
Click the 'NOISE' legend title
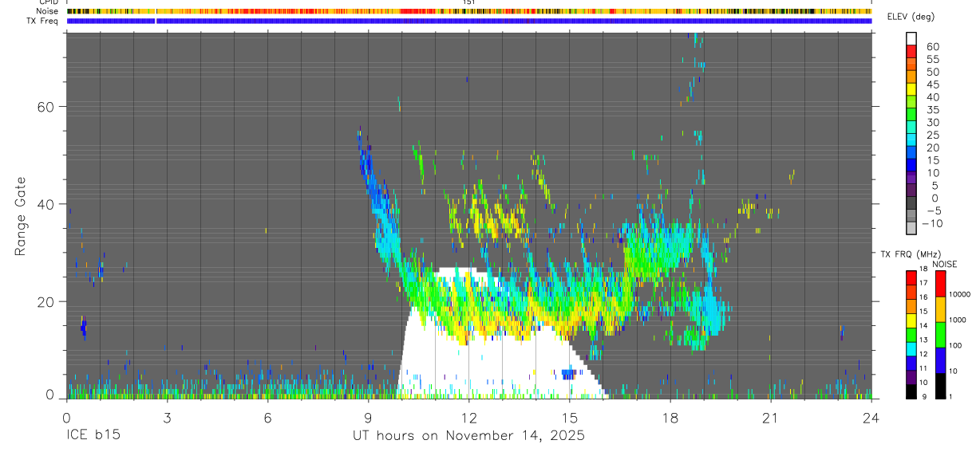click(x=945, y=264)
